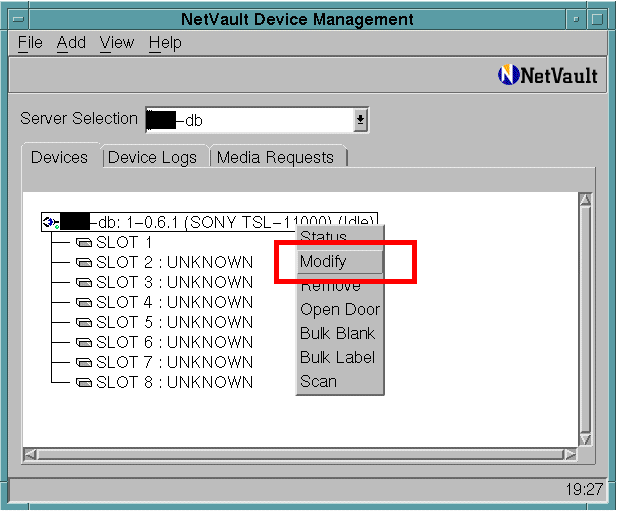
Task: Select SLOT 4 : UNKNOWN text
Action: [x=174, y=303]
